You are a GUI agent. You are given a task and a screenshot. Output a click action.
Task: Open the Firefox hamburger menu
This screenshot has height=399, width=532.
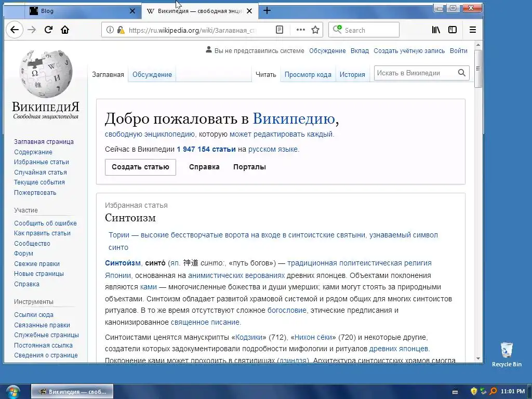473,30
